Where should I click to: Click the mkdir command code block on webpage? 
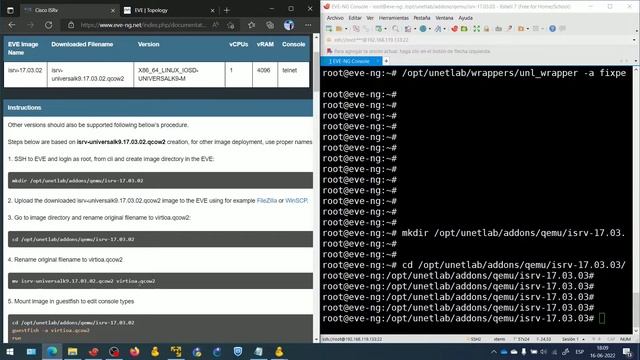[160, 180]
